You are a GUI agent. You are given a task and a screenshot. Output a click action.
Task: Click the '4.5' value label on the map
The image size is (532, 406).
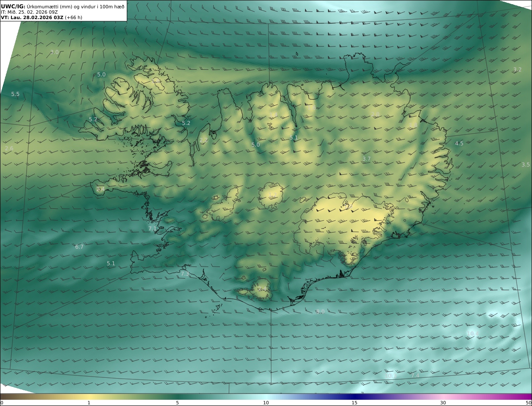(x=459, y=143)
